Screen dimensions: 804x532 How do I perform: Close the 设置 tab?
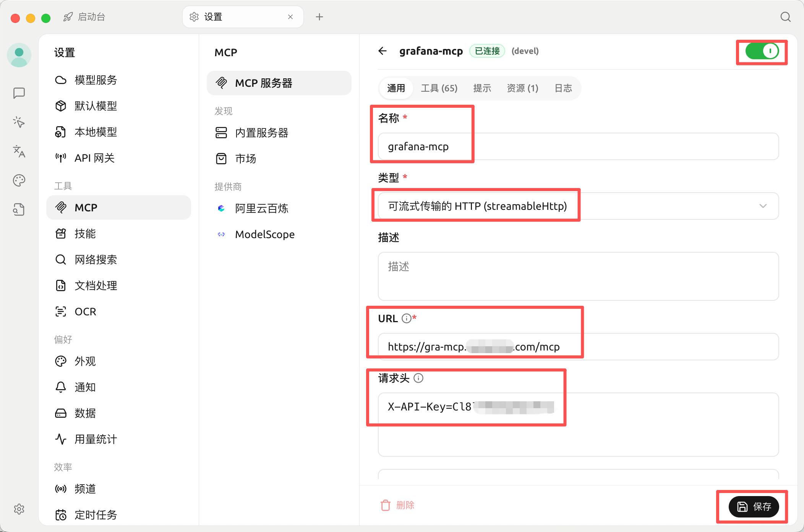290,17
